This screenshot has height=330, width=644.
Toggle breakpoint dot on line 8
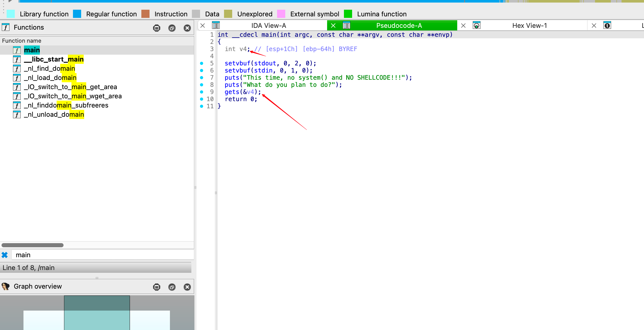[202, 85]
